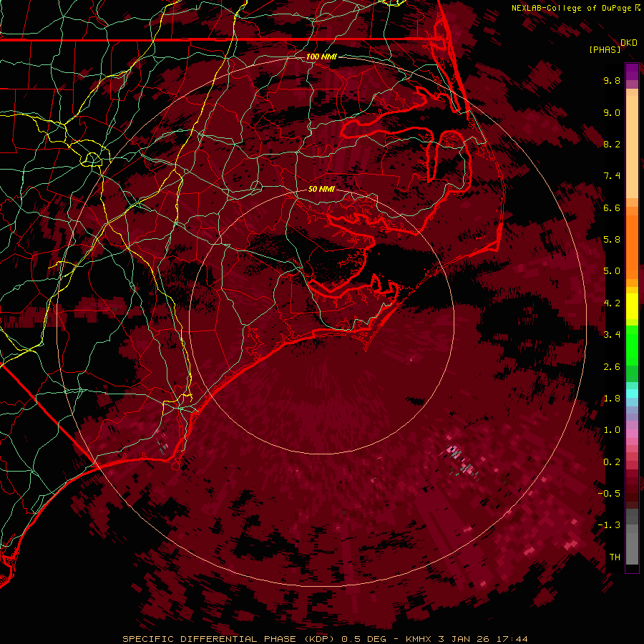Viewport: 644px width, 644px height.
Task: Click the 50 NMI range ring label
Action: pos(321,189)
